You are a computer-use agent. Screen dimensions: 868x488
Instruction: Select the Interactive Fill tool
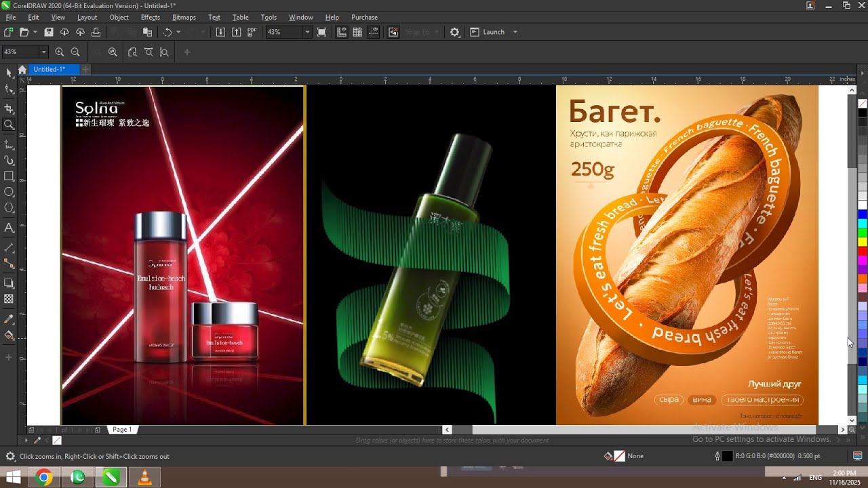pos(9,335)
